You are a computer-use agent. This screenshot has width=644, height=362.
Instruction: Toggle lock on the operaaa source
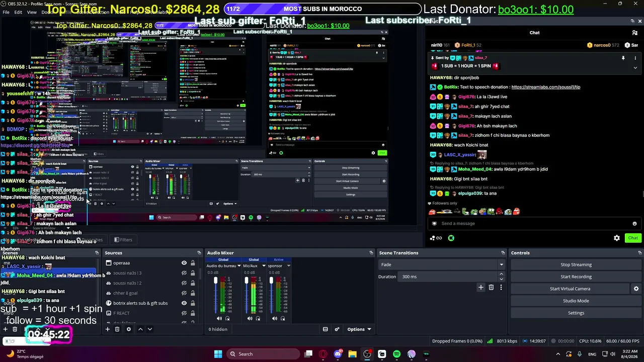192,263
